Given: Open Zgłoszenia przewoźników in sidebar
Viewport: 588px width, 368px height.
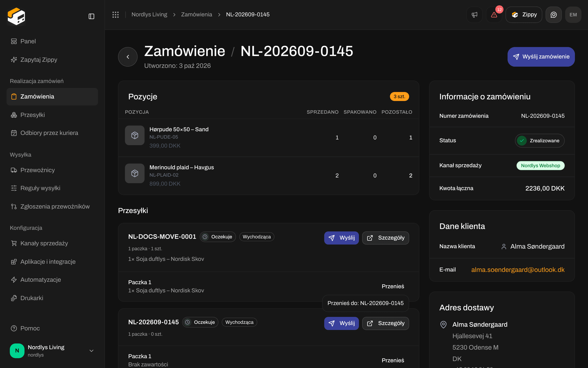Looking at the screenshot, I should 52,206.
